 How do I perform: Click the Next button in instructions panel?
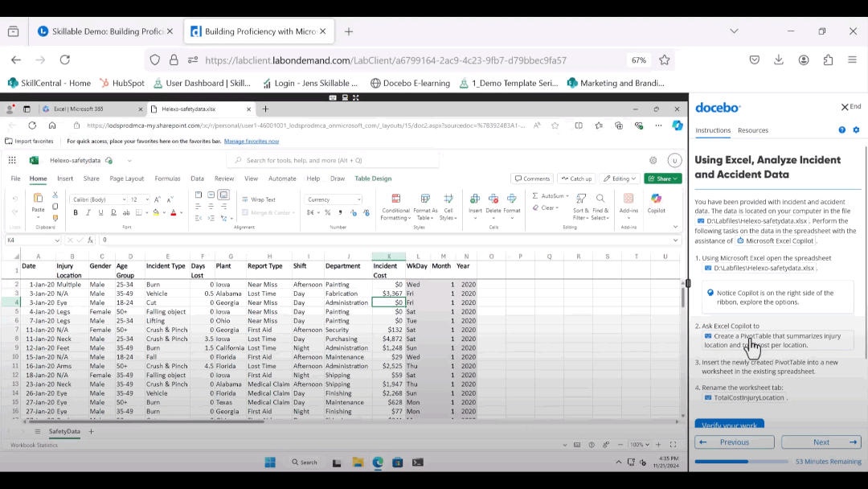pyautogui.click(x=821, y=442)
